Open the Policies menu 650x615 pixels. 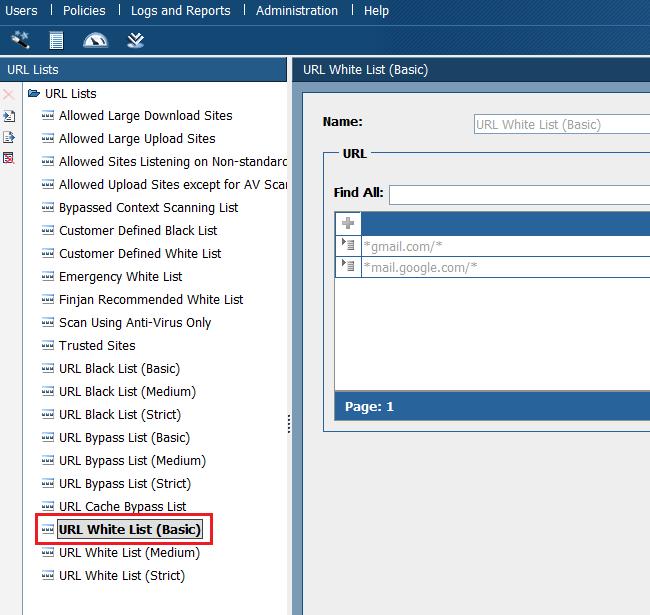[84, 10]
